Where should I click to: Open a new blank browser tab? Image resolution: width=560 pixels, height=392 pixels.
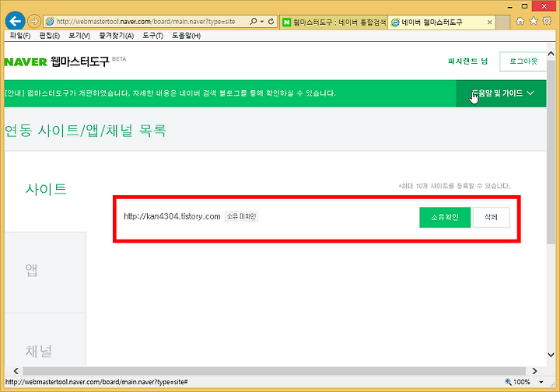(x=502, y=23)
